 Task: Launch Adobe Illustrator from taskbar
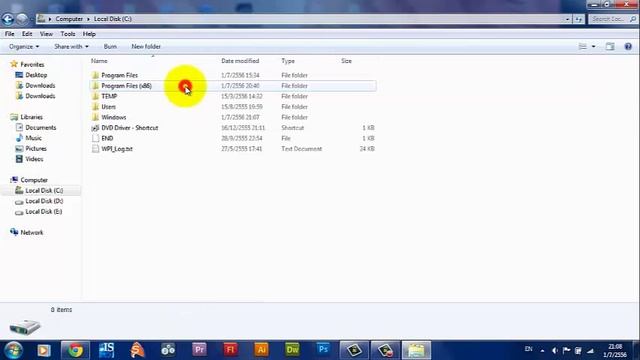pyautogui.click(x=261, y=350)
